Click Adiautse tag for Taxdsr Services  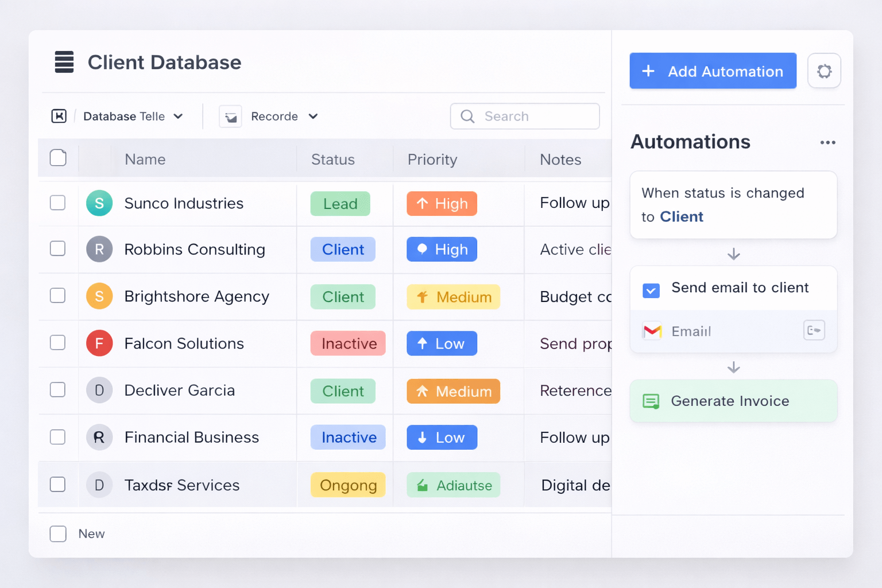click(x=453, y=485)
